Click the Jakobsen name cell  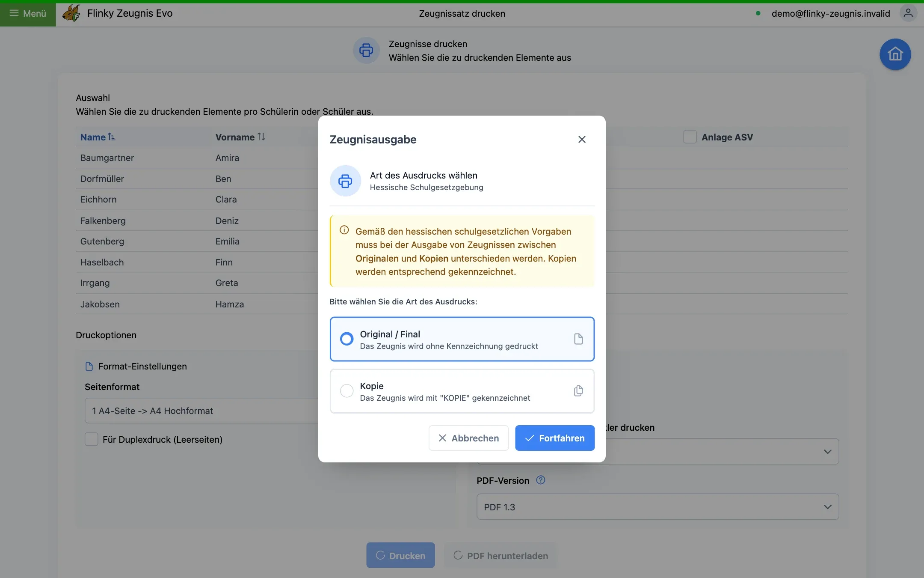click(x=100, y=304)
